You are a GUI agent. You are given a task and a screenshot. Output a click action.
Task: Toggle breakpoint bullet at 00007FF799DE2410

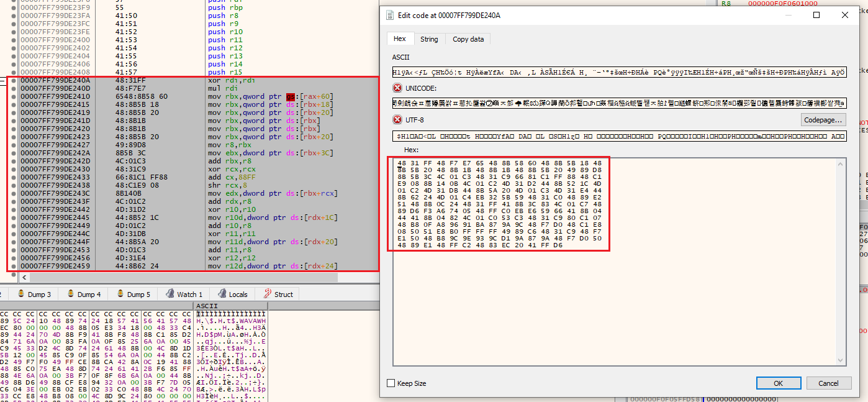pos(13,96)
